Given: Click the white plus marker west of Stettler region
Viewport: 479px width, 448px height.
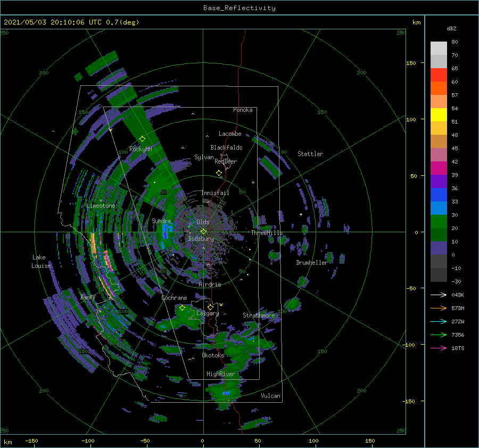Looking at the screenshot, I should tap(301, 214).
